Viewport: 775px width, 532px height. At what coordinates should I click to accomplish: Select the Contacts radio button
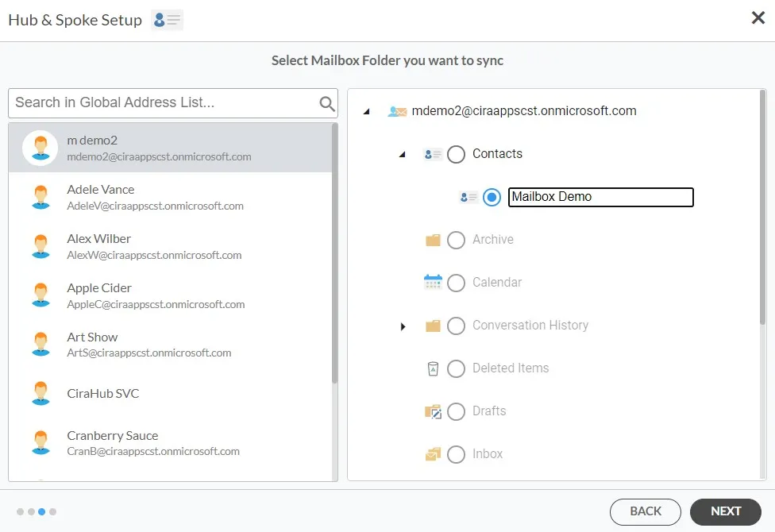click(x=457, y=154)
